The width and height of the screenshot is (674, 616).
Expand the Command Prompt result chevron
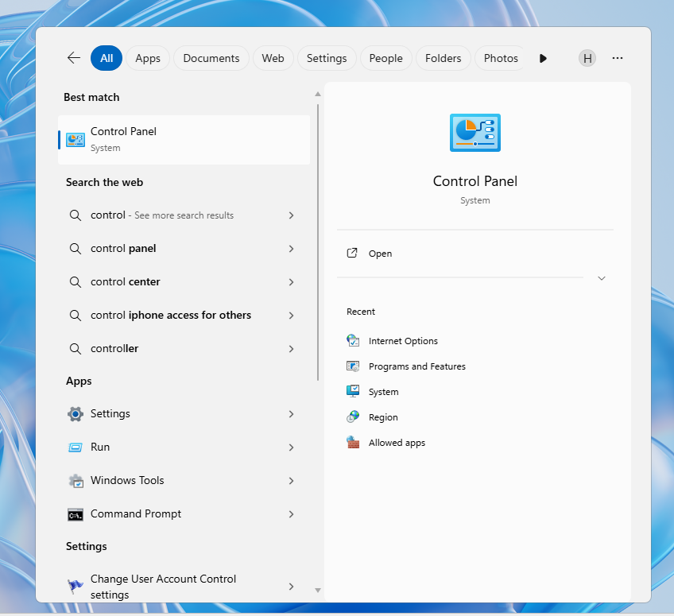click(291, 514)
